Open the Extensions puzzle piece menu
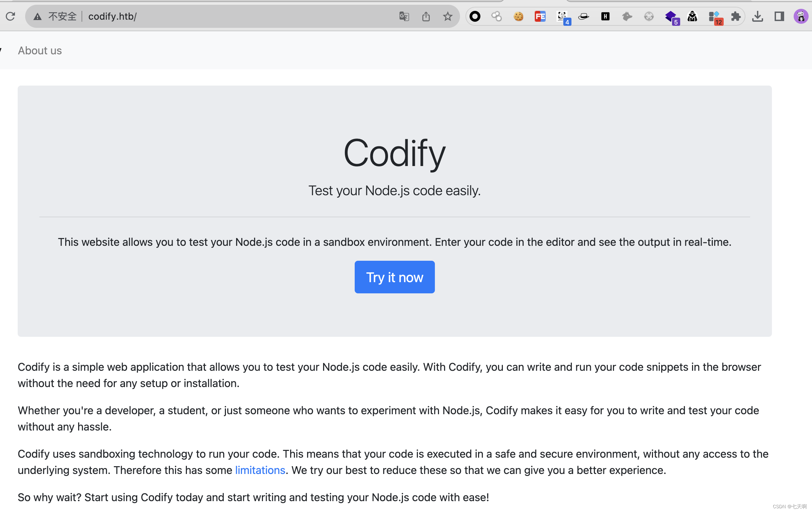The image size is (812, 512). (736, 16)
